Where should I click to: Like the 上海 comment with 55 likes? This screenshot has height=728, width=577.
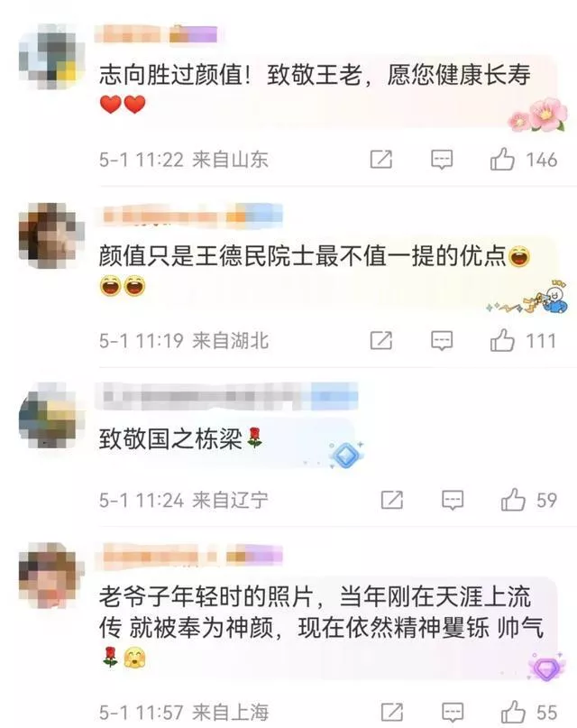click(x=513, y=712)
